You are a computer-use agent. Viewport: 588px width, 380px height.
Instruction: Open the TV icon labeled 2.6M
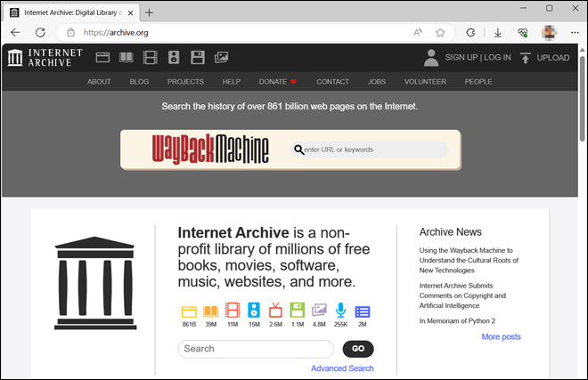click(x=275, y=311)
